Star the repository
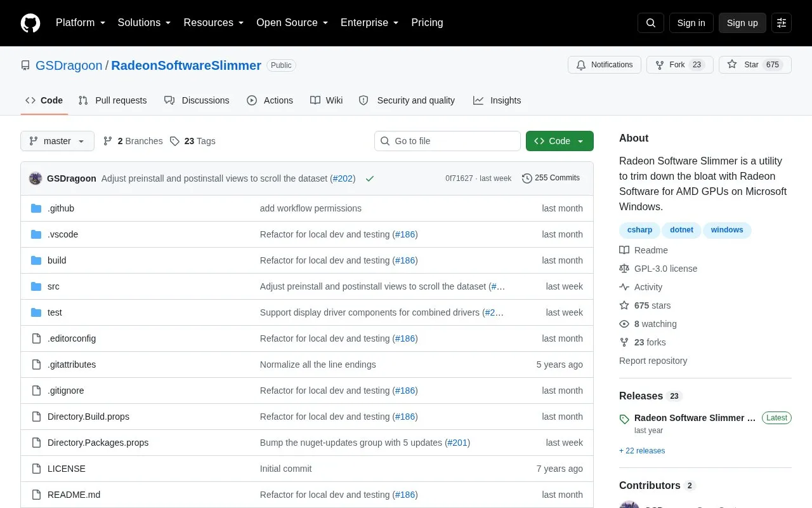Screen dimensions: 812x508 (755, 65)
